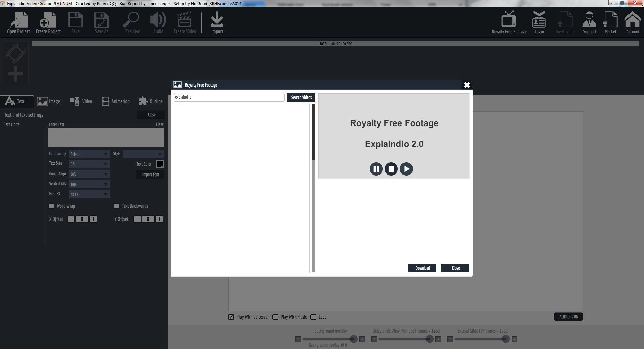Add a new slide with the plus icon
644x349 pixels.
pyautogui.click(x=15, y=74)
